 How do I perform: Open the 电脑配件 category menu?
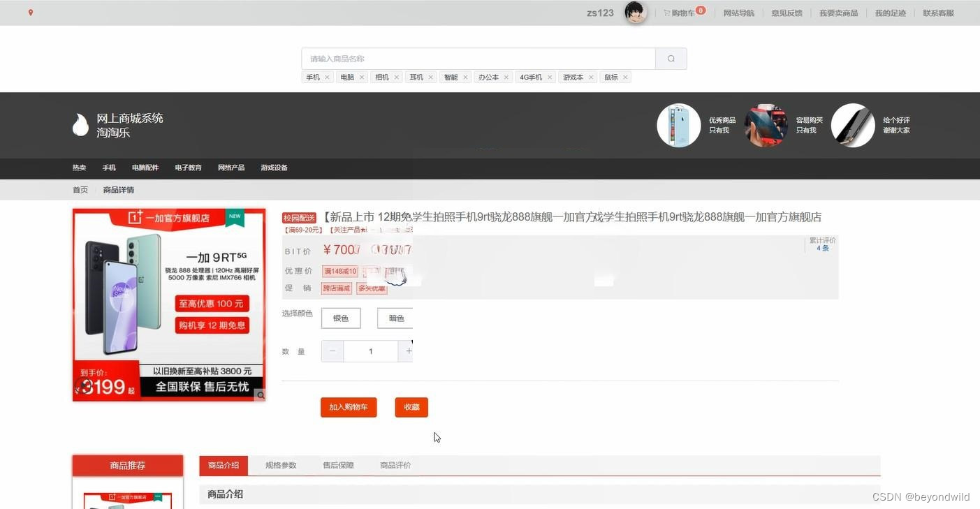pyautogui.click(x=145, y=168)
